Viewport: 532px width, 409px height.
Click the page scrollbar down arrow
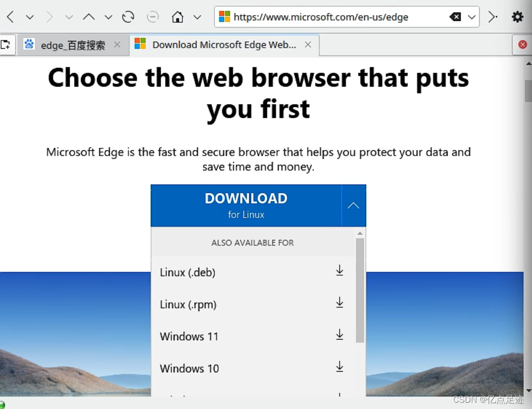click(x=528, y=391)
